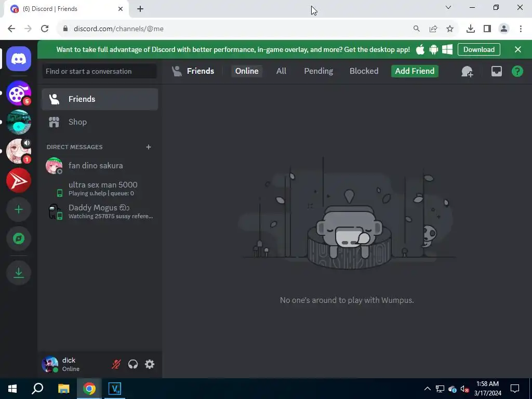Add a server with the plus icon
Image resolution: width=532 pixels, height=399 pixels.
pos(19,210)
